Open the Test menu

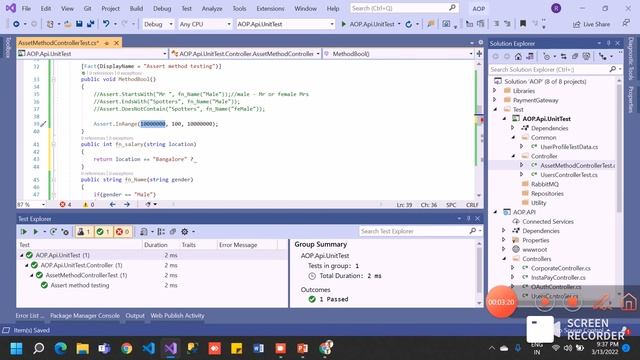(x=187, y=8)
